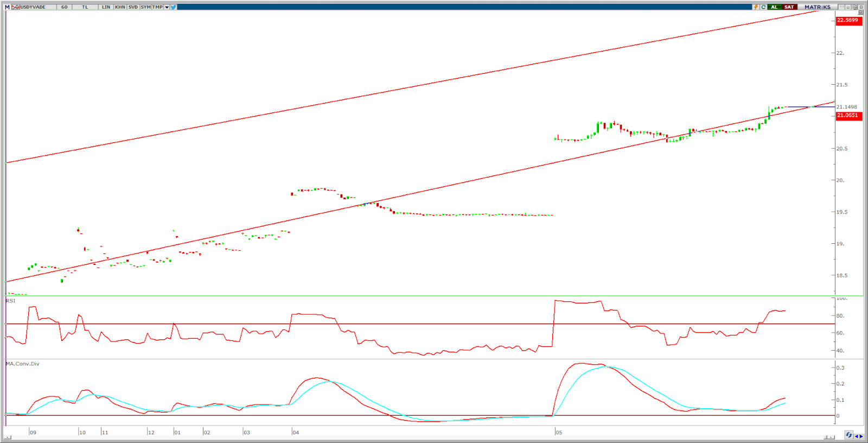Click the KHN toolbar button
The height and width of the screenshot is (443, 868).
click(120, 7)
